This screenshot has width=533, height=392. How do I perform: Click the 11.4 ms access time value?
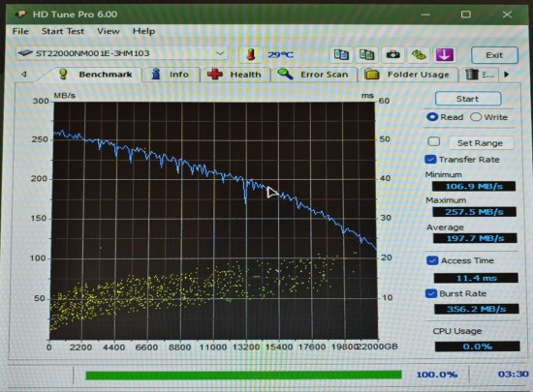coord(476,278)
